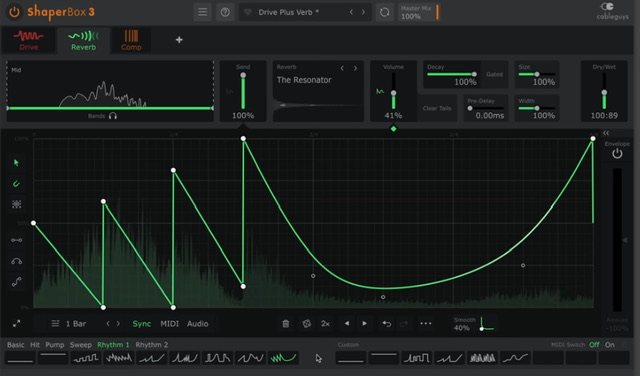Set MIDI Switch to On
The height and width of the screenshot is (376, 640).
coord(610,345)
